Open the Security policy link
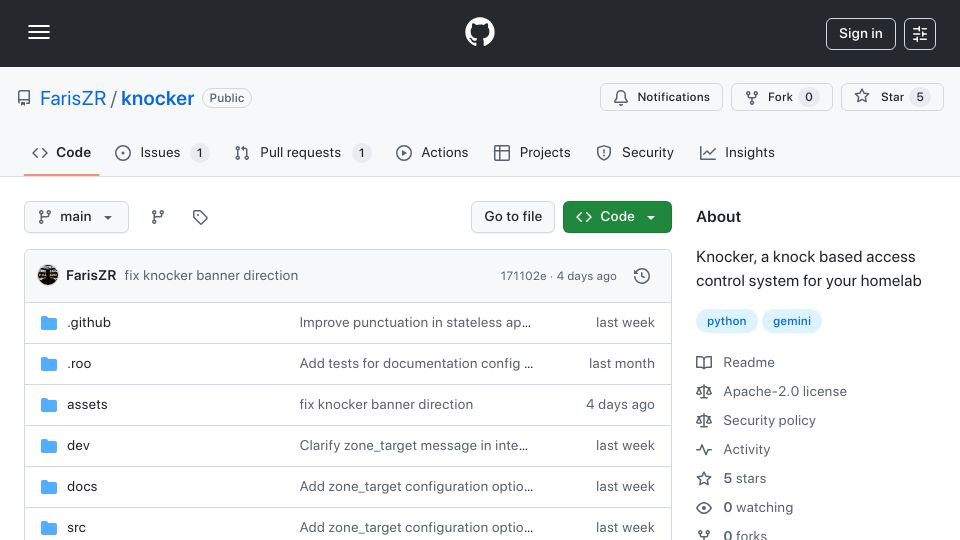 [769, 421]
